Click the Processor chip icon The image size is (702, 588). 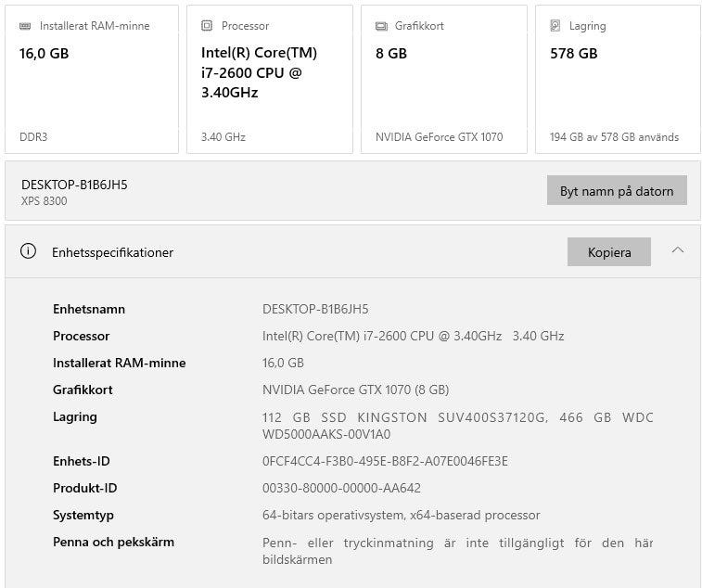[207, 26]
